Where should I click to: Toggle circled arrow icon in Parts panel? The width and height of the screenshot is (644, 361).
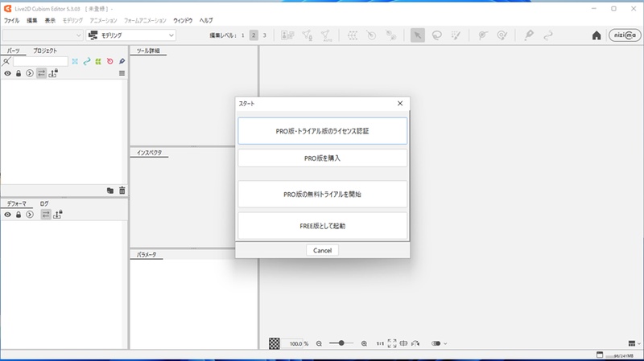30,73
